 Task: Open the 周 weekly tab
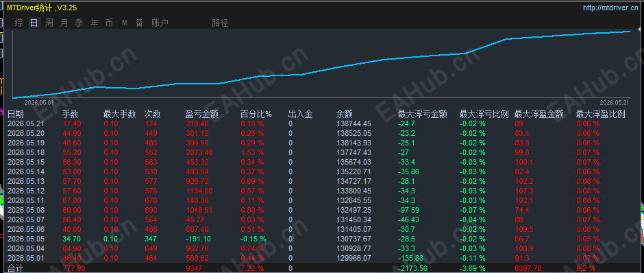point(49,23)
